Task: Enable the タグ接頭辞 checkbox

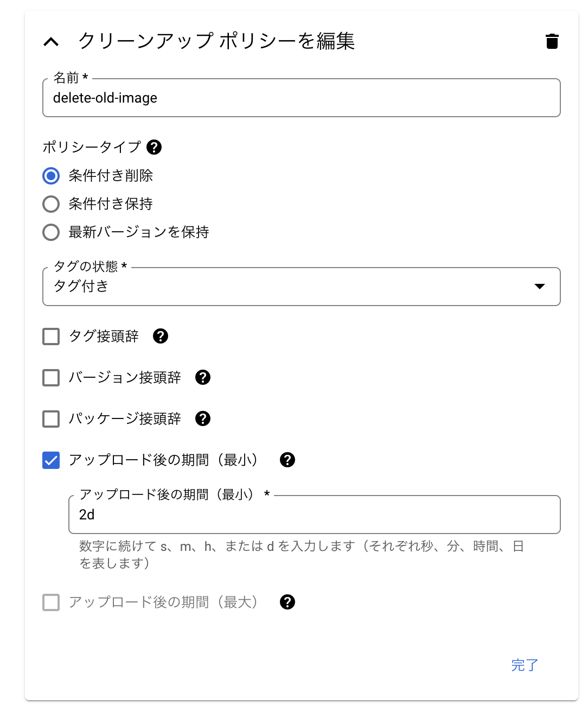Action: click(x=51, y=337)
